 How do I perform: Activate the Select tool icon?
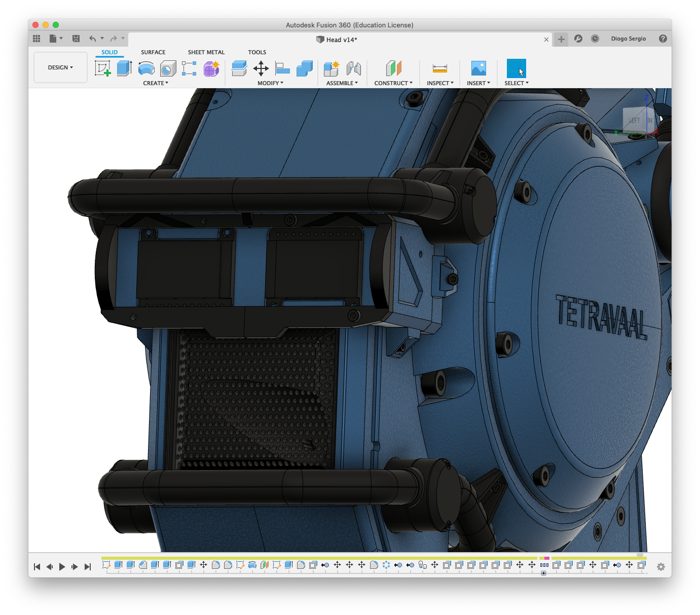point(517,68)
